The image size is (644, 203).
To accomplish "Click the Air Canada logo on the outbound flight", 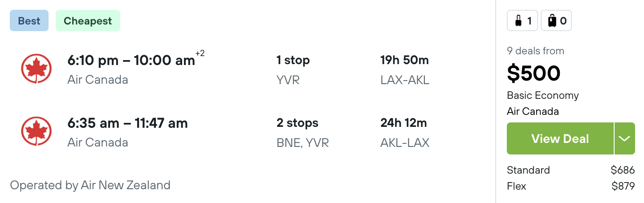I will 37,69.
